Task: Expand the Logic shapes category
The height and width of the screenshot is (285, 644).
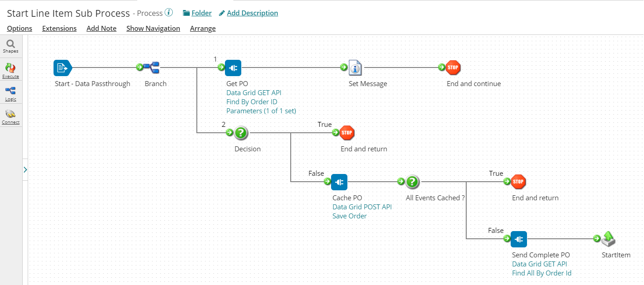Action: point(10,93)
